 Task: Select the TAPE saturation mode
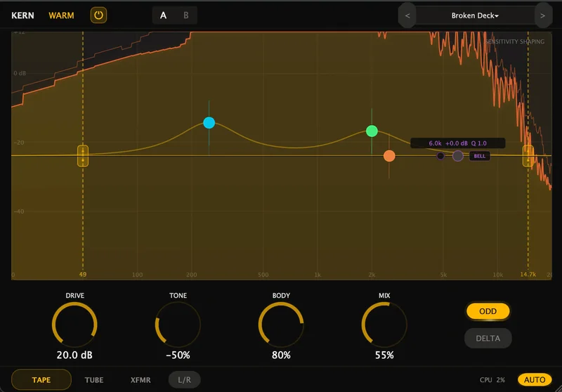pyautogui.click(x=41, y=380)
